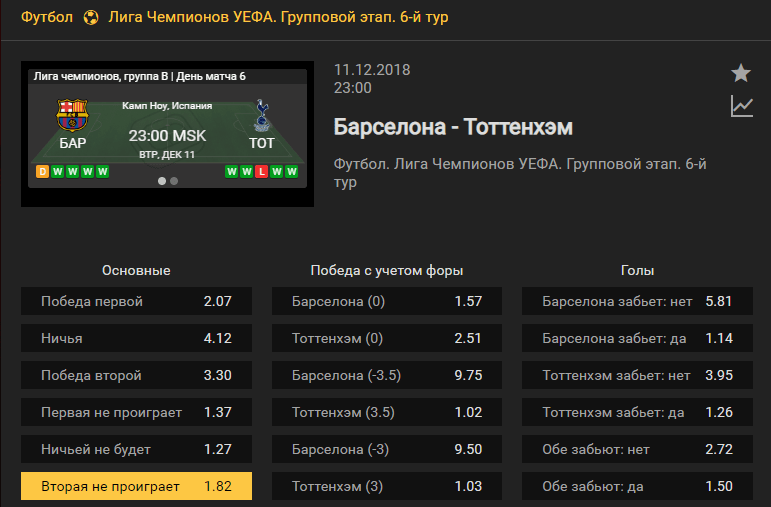Image resolution: width=771 pixels, height=507 pixels.
Task: Select the first carousel dot in widget
Action: click(x=162, y=181)
